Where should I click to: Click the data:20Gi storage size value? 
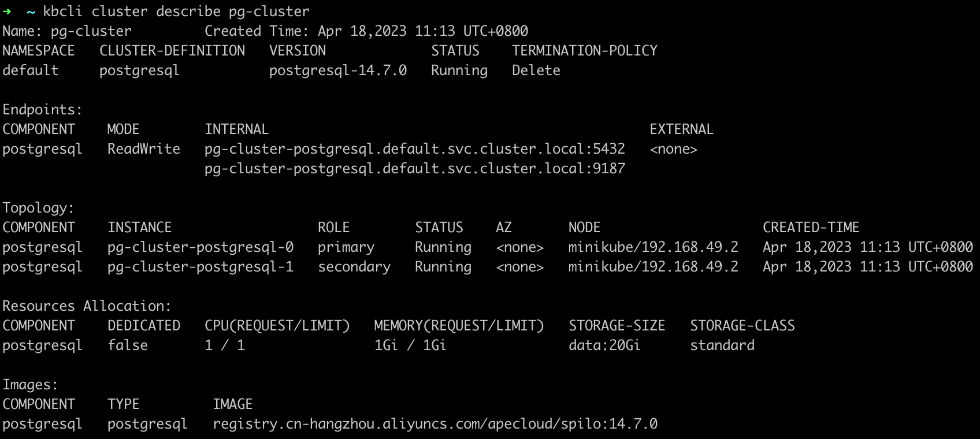[604, 345]
